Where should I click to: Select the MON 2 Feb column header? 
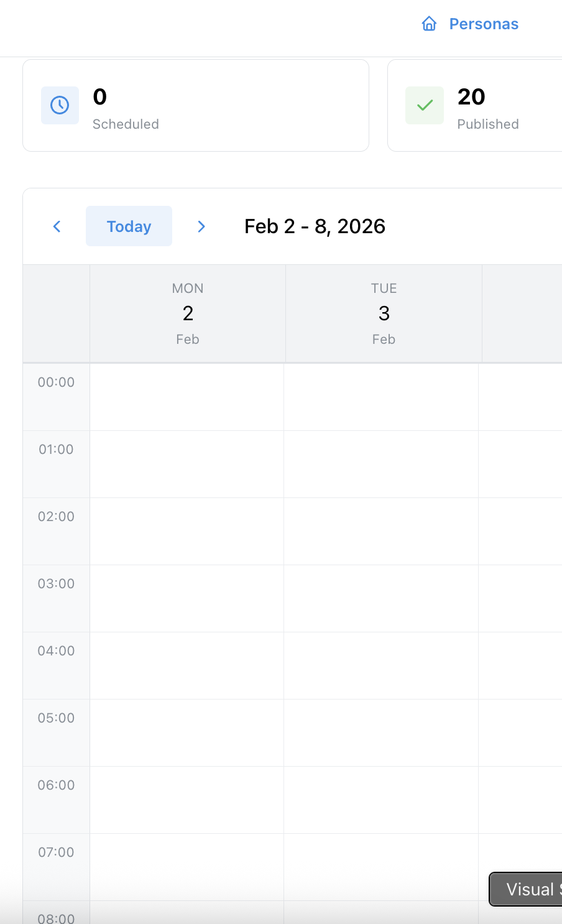pos(187,313)
